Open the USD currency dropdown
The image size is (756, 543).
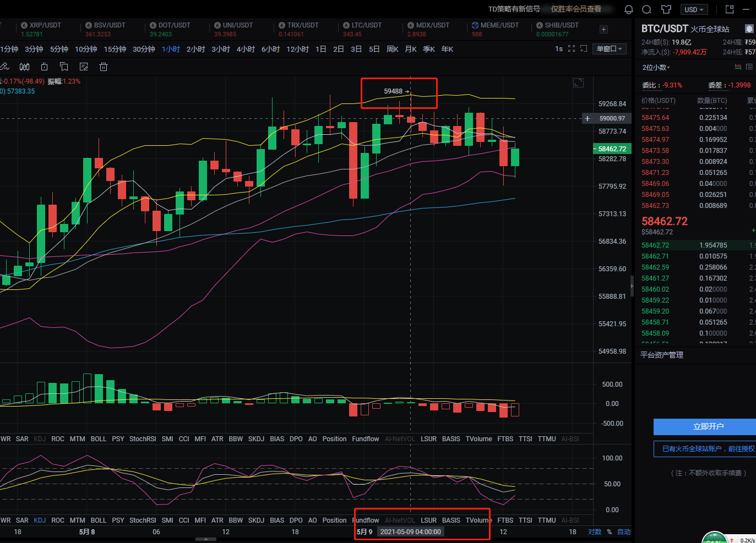coord(694,10)
